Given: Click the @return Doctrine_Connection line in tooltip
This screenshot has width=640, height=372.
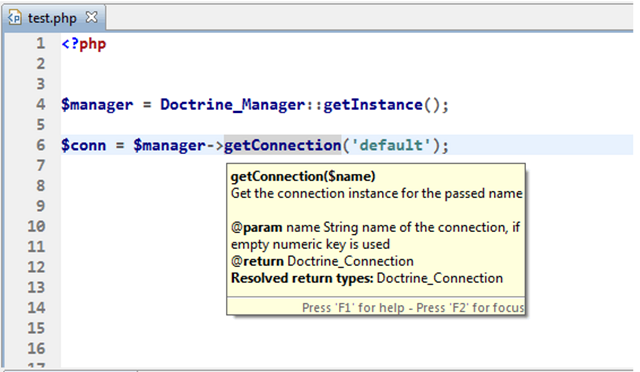Looking at the screenshot, I should [322, 261].
